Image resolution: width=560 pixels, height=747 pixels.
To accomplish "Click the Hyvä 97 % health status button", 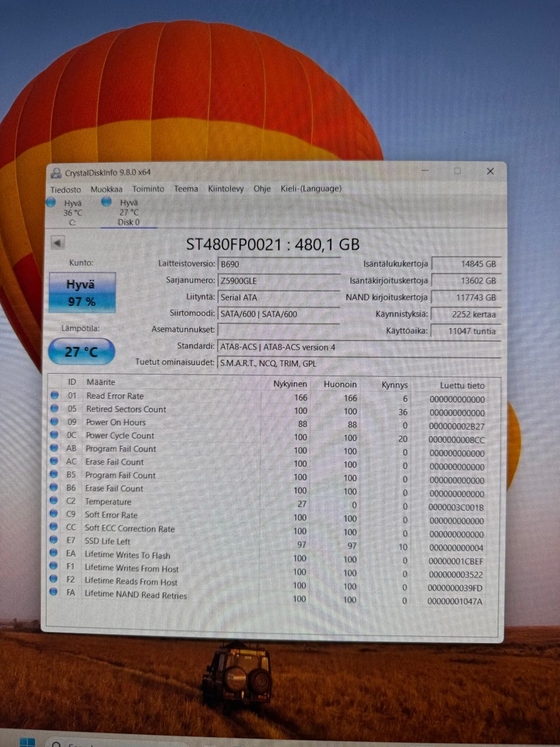I will coord(82,292).
